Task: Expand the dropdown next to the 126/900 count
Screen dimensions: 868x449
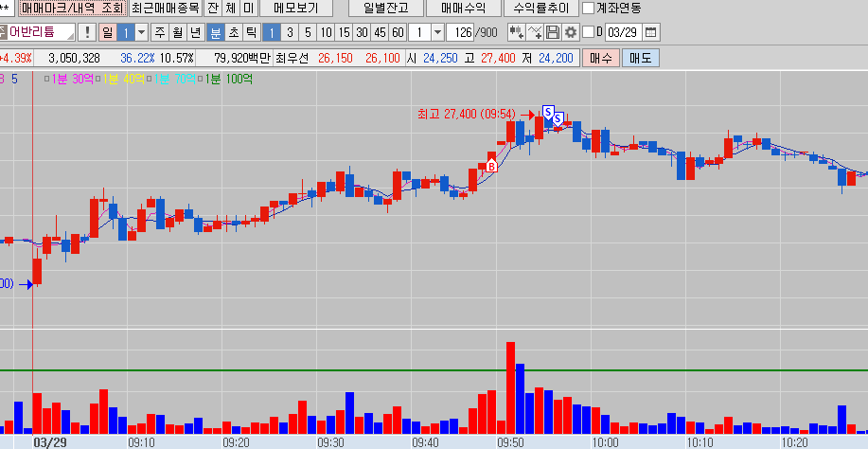Action: point(438,32)
